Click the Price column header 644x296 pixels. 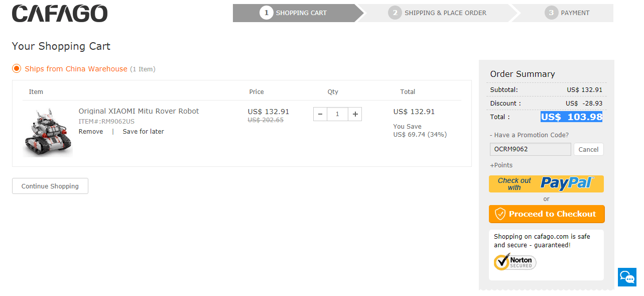tap(256, 92)
